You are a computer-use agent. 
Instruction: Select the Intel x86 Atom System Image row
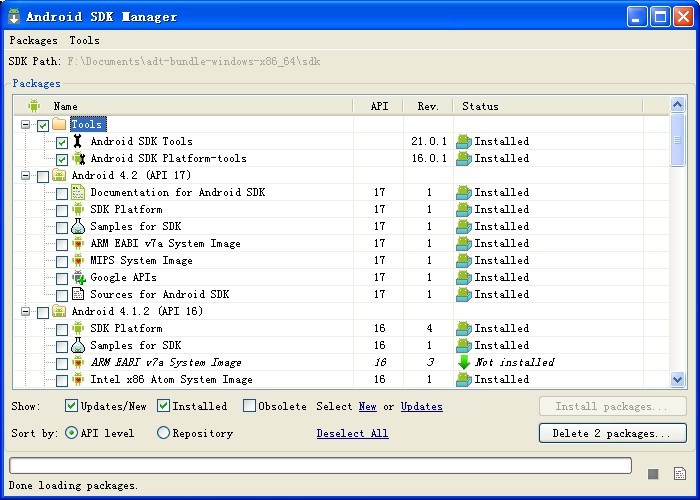click(342, 379)
